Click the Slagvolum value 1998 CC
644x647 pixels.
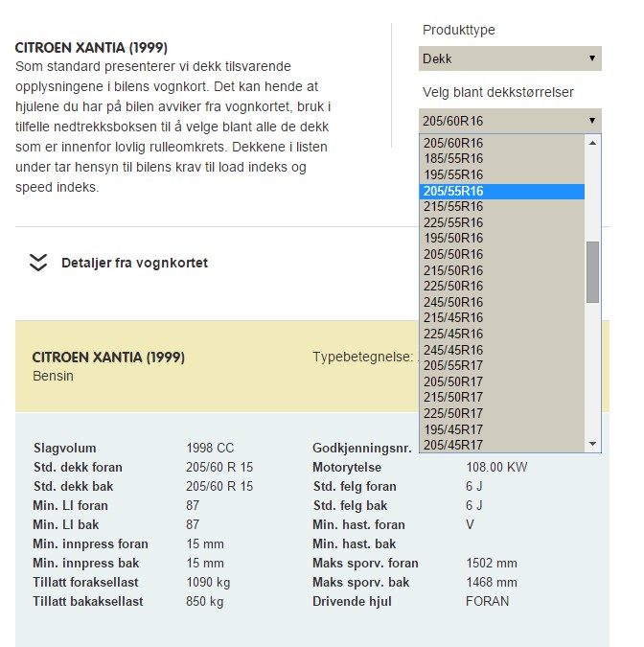click(x=210, y=449)
